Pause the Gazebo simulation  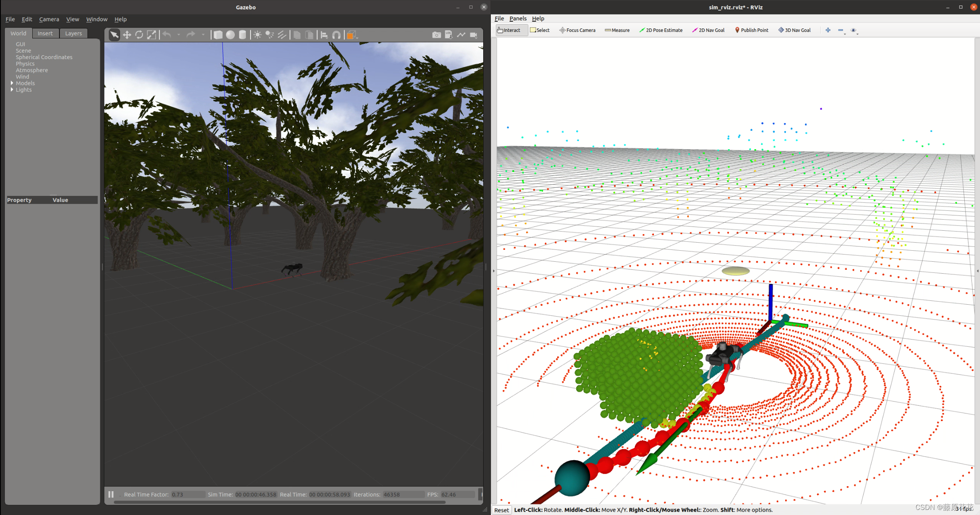pyautogui.click(x=111, y=494)
